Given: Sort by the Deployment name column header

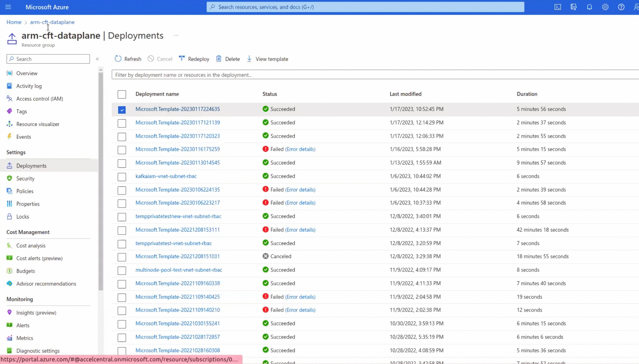Looking at the screenshot, I should point(157,94).
